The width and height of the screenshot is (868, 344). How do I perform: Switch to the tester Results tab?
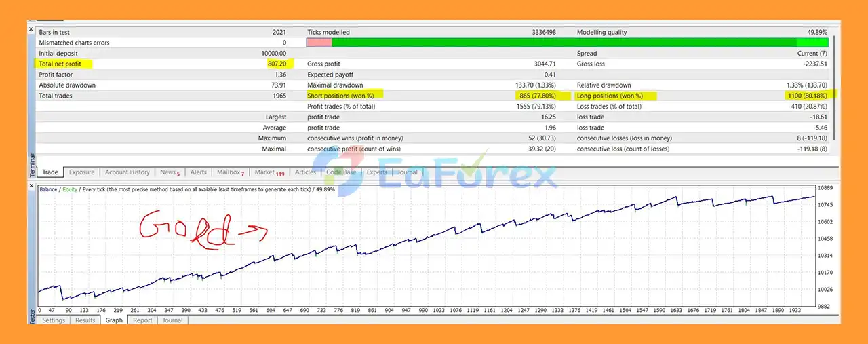point(85,320)
